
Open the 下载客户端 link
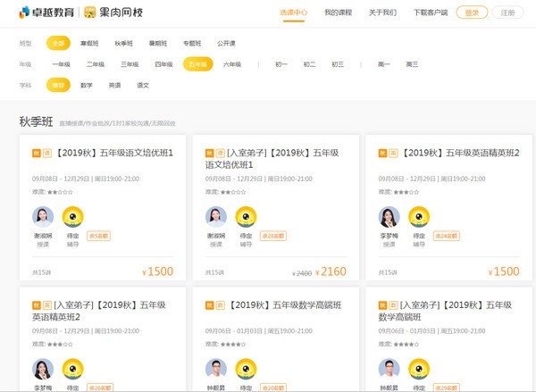click(x=431, y=13)
